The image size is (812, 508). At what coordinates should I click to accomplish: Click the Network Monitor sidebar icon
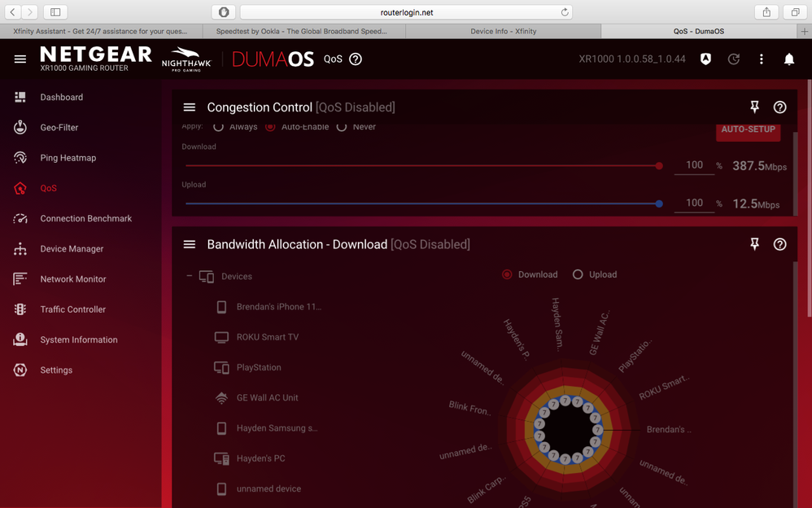20,279
